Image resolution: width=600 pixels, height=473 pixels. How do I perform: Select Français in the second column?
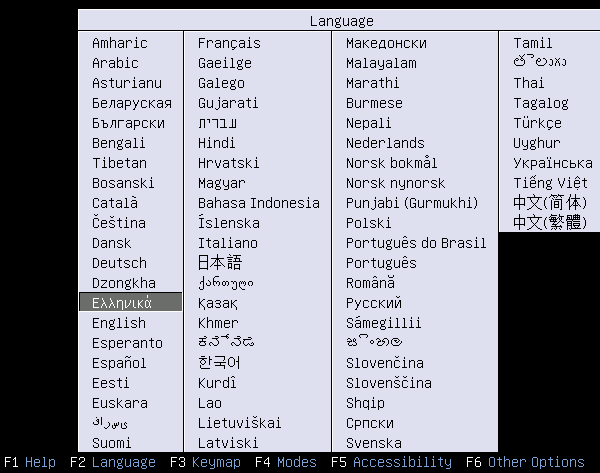click(229, 43)
